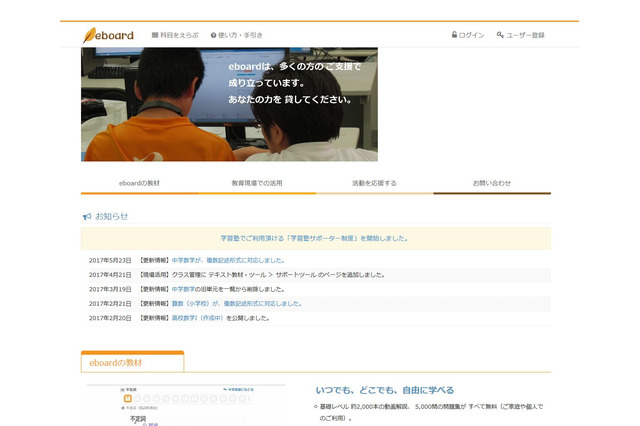Open the 高校数学I（作成中）link

pos(198,318)
